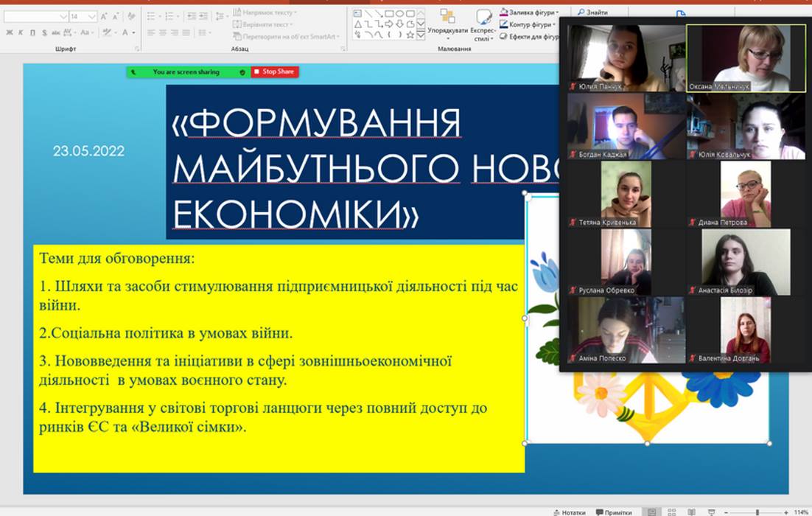812x516 pixels.
Task: Adjust the zoom slider in the status bar
Action: [x=757, y=512]
